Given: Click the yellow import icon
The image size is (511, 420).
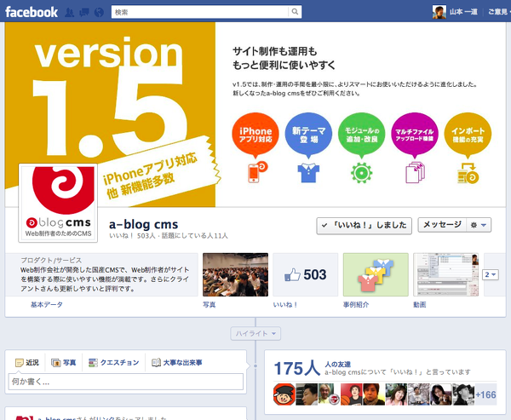Looking at the screenshot, I should coord(468,173).
